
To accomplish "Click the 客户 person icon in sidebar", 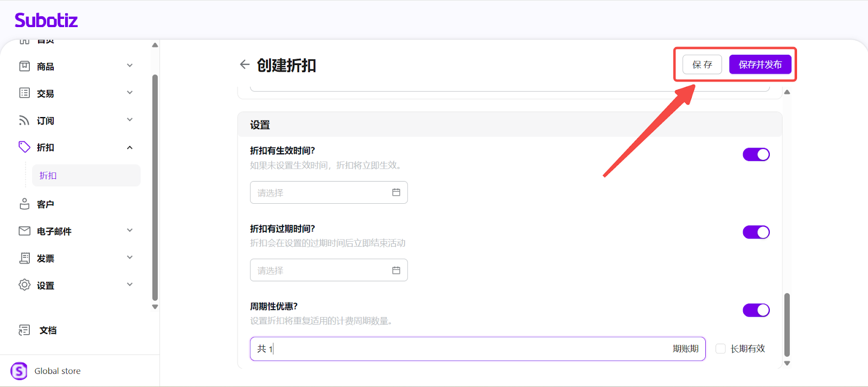I will 24,204.
